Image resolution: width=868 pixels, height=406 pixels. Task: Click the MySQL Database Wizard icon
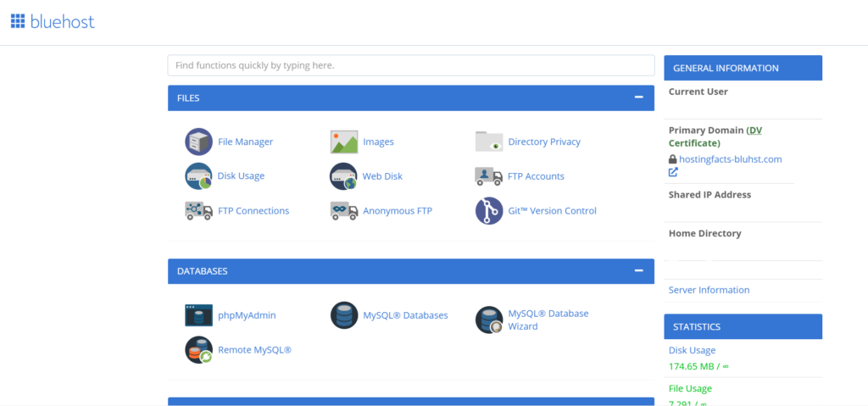489,320
